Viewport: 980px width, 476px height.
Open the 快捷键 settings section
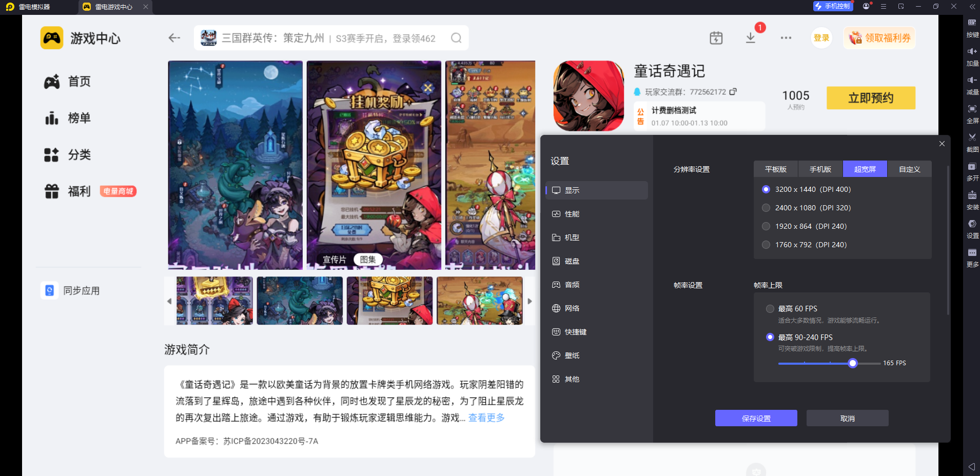(597, 332)
